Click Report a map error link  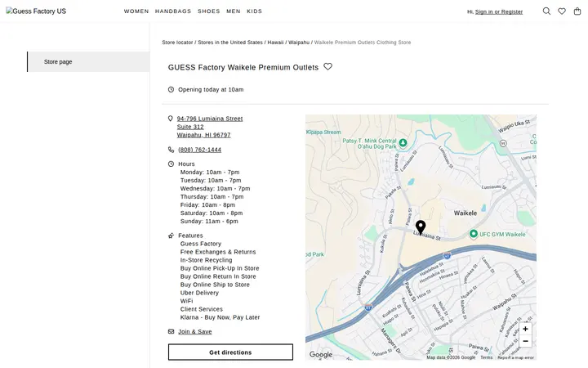coord(515,357)
